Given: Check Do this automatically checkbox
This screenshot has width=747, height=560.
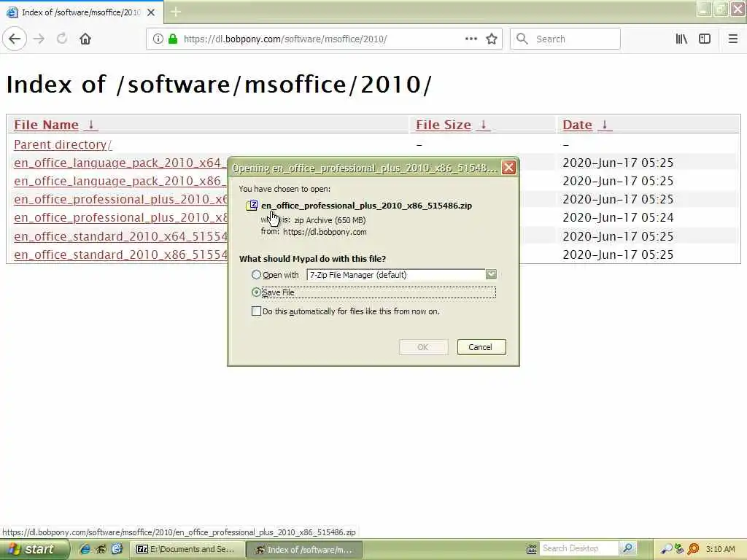Looking at the screenshot, I should click(x=256, y=311).
